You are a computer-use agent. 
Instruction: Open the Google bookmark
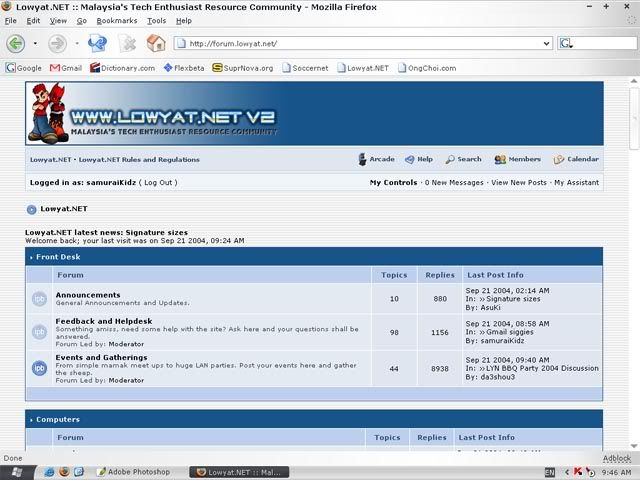click(x=24, y=68)
